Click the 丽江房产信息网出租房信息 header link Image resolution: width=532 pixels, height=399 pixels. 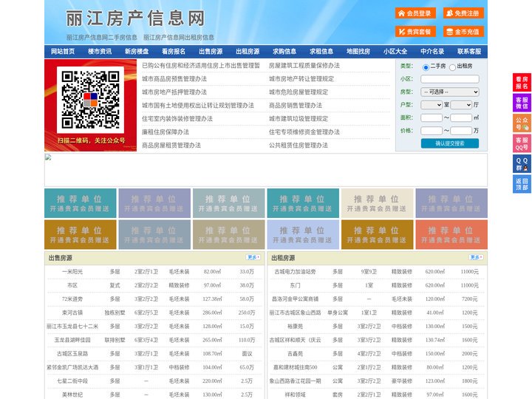pos(179,38)
